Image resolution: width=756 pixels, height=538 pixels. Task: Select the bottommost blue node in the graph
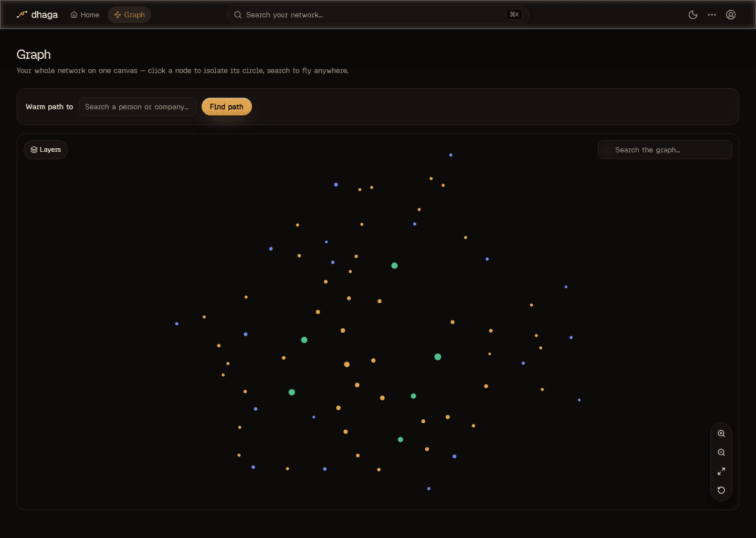point(429,489)
